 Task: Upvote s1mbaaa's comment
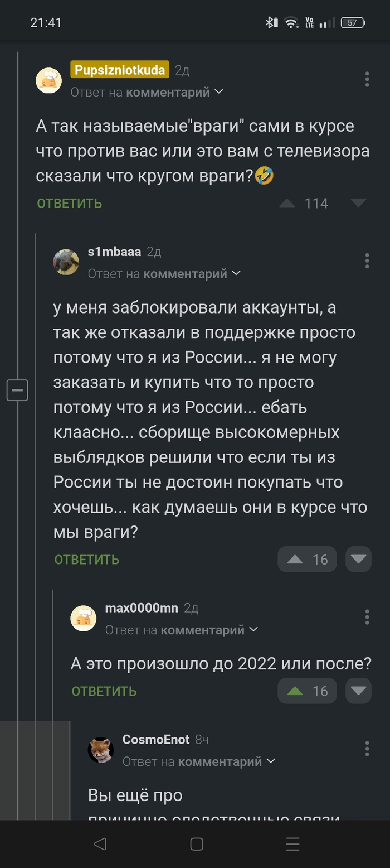tap(295, 560)
